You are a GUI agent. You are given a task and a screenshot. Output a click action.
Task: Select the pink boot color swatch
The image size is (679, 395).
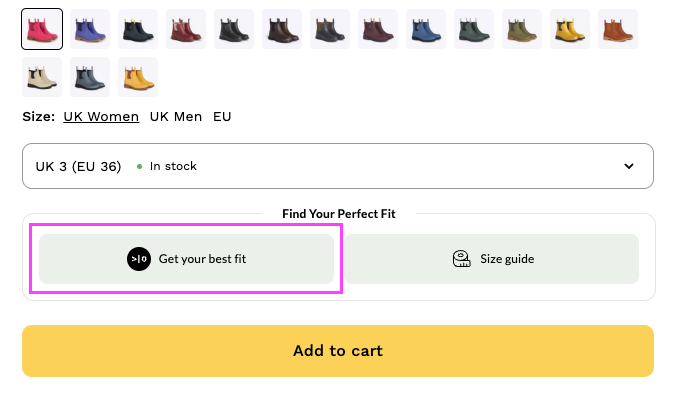click(42, 29)
